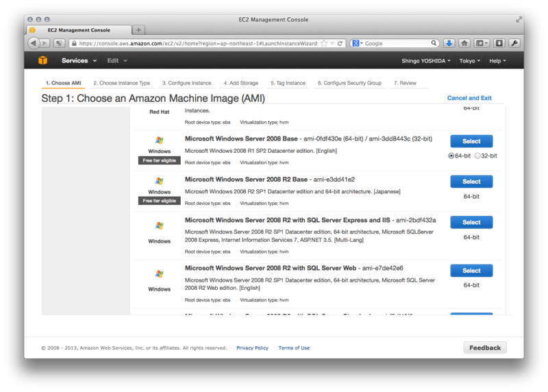
Task: Click the 'Red Hat' label
Action: click(160, 112)
